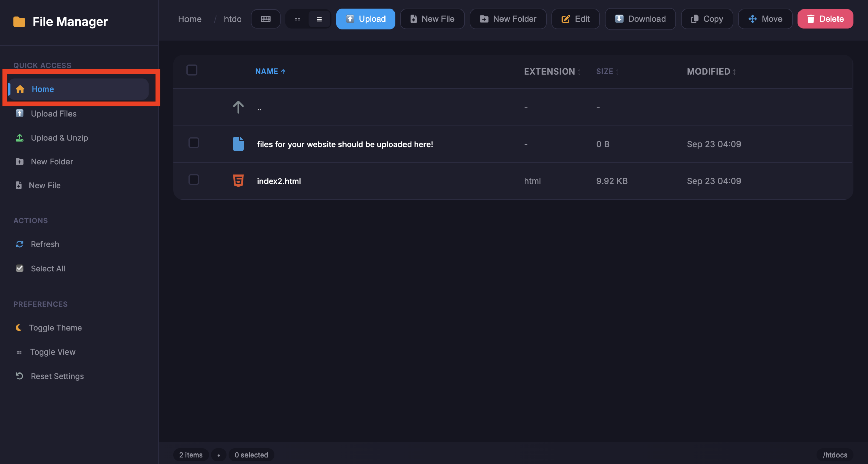The width and height of the screenshot is (868, 464).
Task: Click the HTML5 icon for index2.html
Action: point(238,181)
